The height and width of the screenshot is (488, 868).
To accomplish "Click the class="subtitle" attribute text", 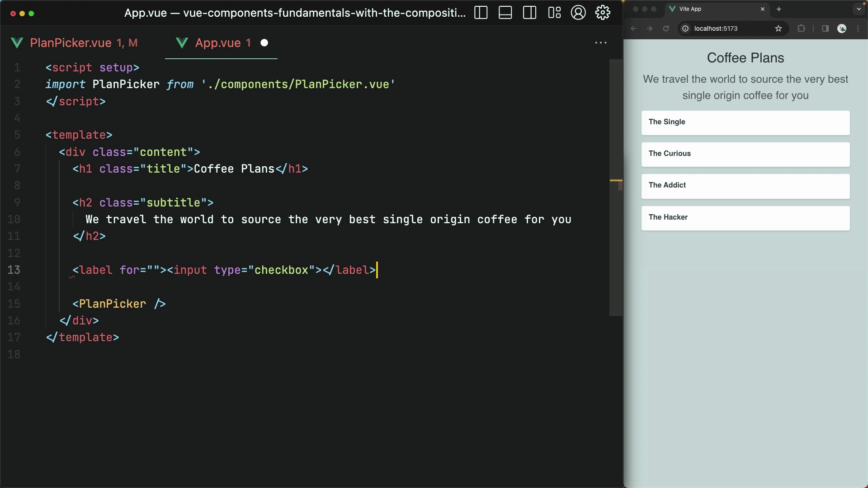I will (153, 202).
